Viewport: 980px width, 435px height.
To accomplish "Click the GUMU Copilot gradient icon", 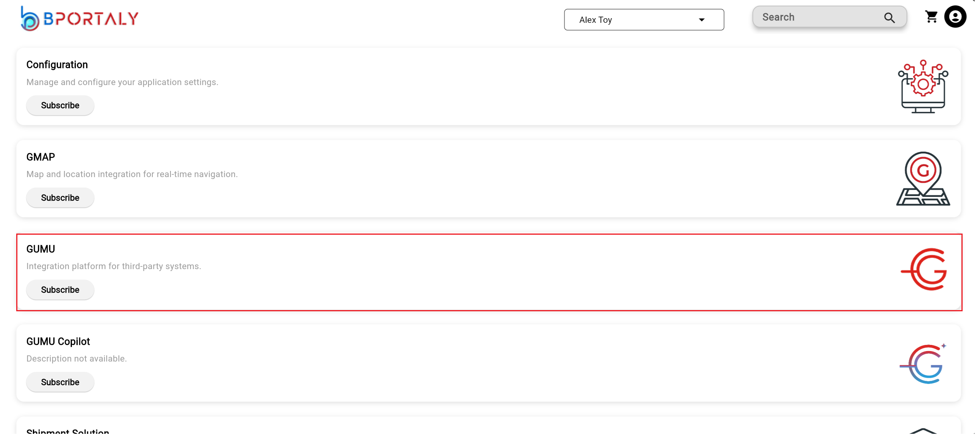I will [923, 364].
